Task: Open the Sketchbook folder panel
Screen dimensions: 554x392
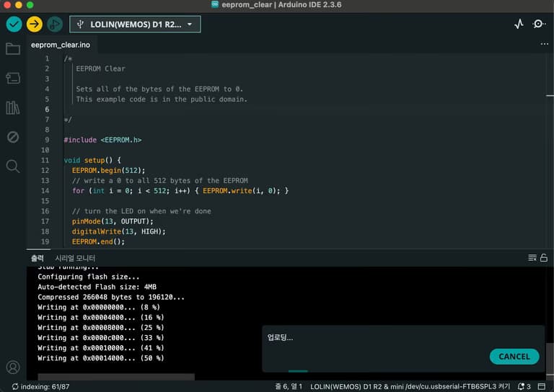Action: [x=13, y=49]
